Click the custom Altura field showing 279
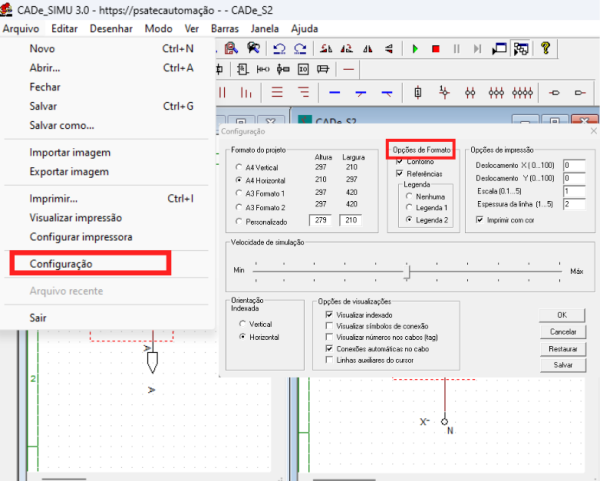600x481 pixels. coord(320,220)
